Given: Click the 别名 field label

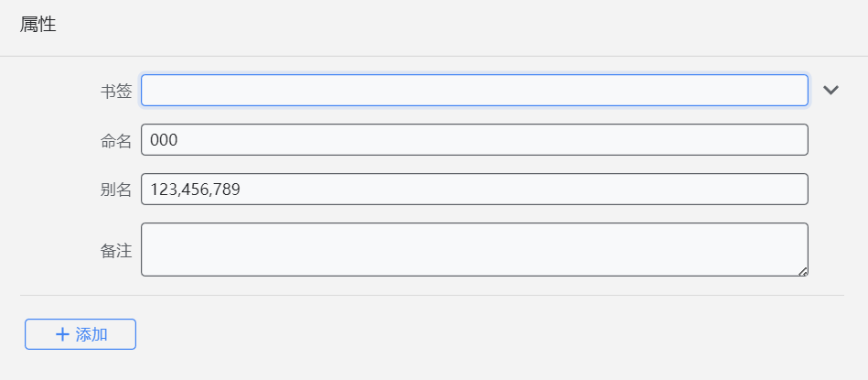Looking at the screenshot, I should 116,190.
